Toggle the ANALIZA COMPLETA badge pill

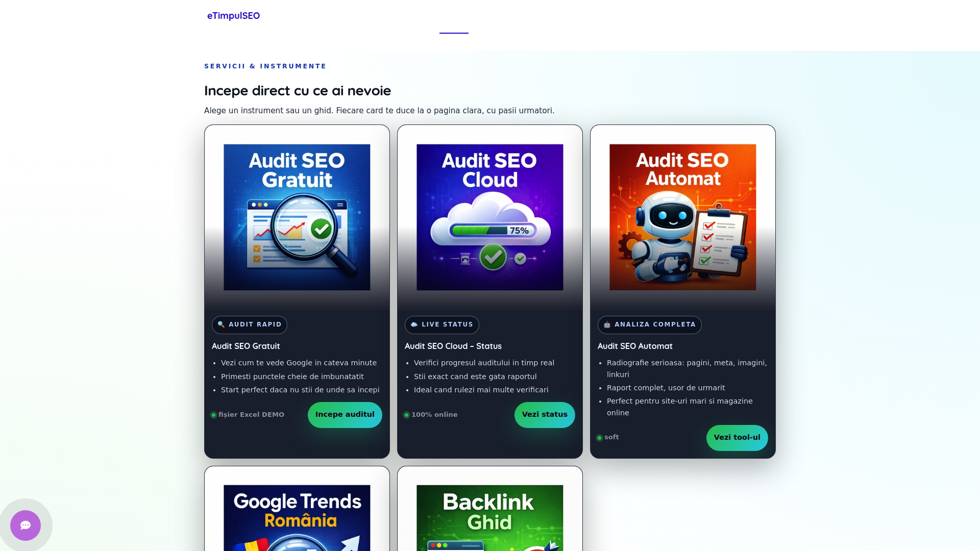click(649, 324)
